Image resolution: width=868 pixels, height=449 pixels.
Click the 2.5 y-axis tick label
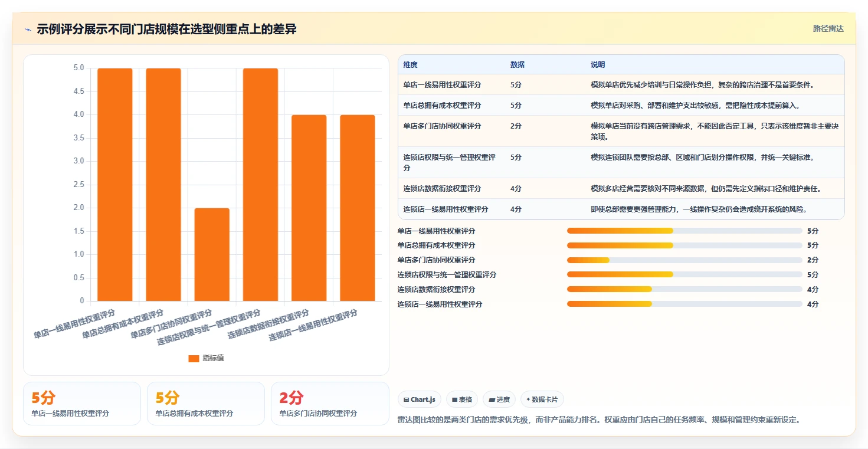pyautogui.click(x=78, y=185)
